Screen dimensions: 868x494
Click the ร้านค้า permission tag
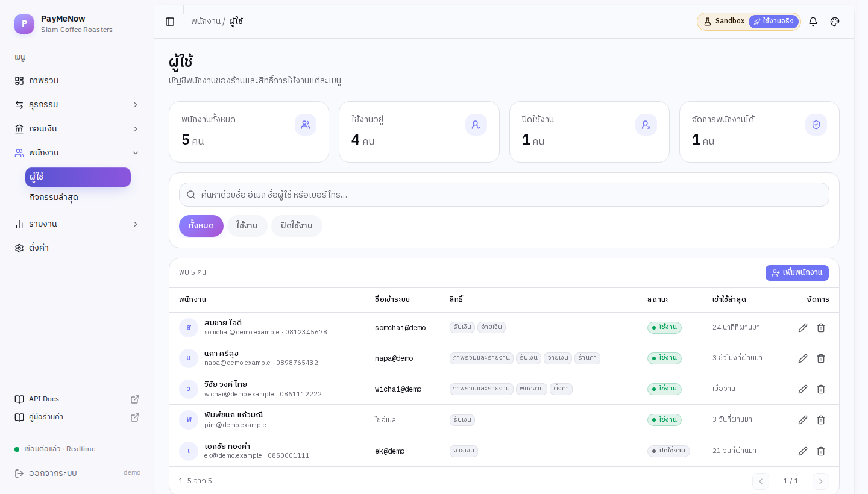[587, 358]
